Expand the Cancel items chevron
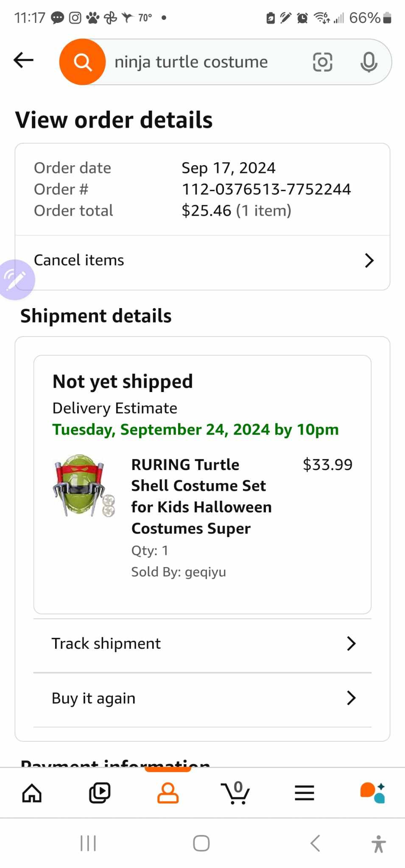This screenshot has height=868, width=405. pos(369,261)
